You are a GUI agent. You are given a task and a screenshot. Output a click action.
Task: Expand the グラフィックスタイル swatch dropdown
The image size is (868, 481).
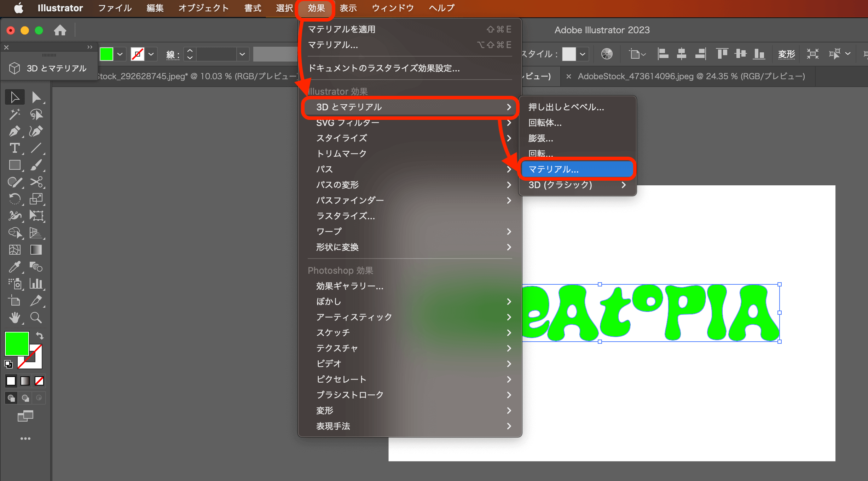click(x=582, y=54)
